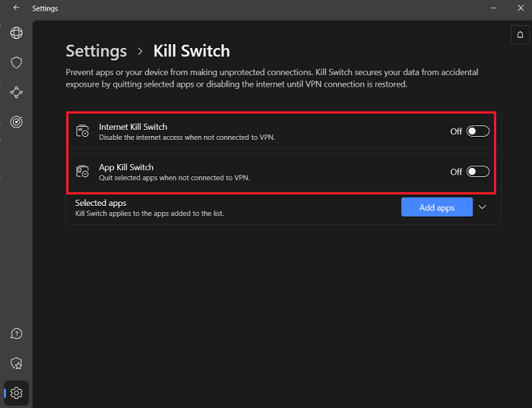This screenshot has height=408, width=532.
Task: Click the Add apps button
Action: pos(436,207)
